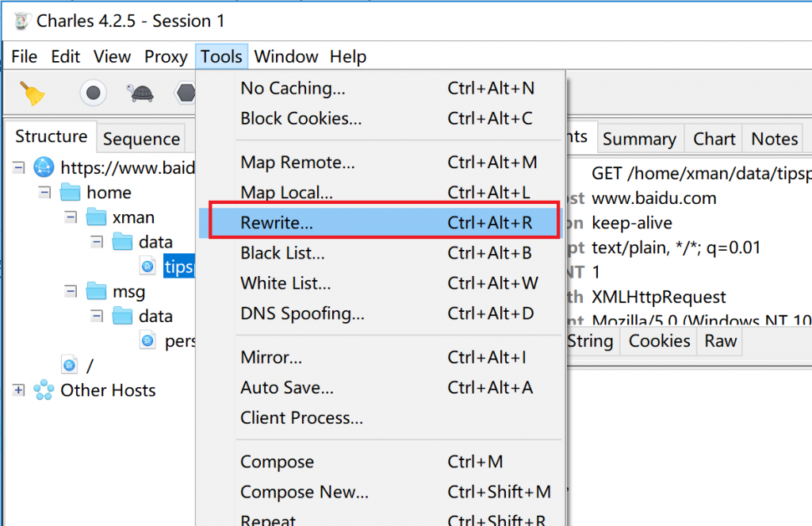Screen dimensions: 812x526
Task: Click the tips request file icon
Action: (x=147, y=267)
